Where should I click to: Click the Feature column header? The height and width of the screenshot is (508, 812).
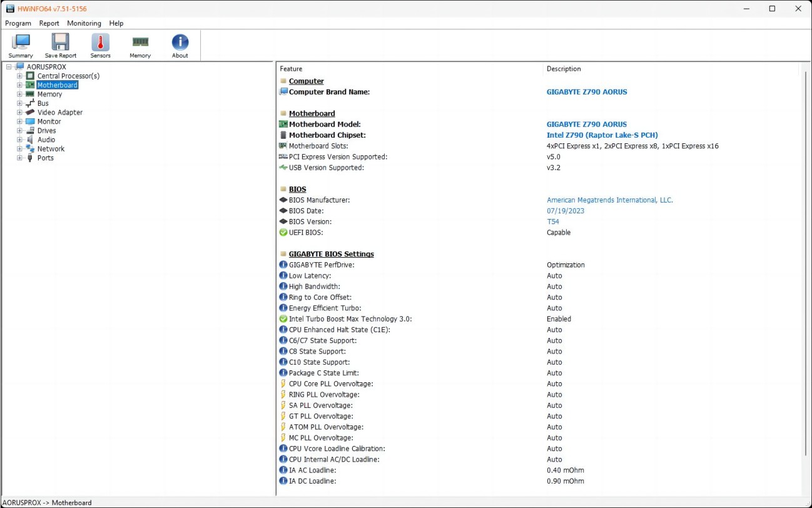(291, 69)
